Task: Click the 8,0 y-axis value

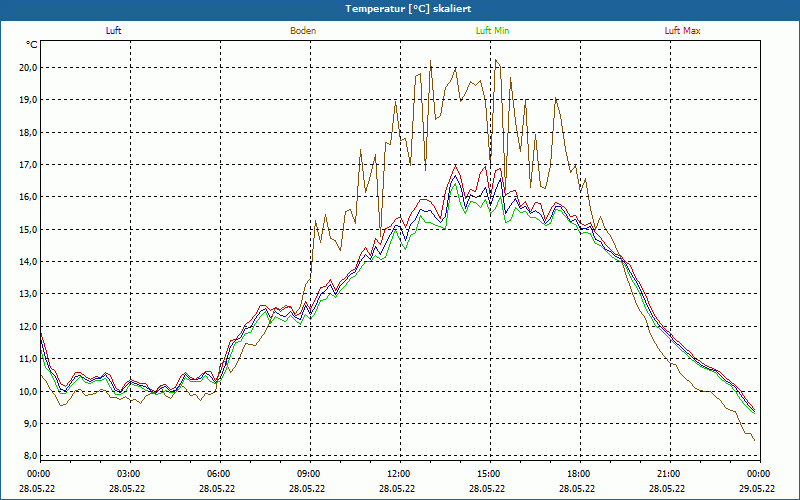Action: click(31, 456)
